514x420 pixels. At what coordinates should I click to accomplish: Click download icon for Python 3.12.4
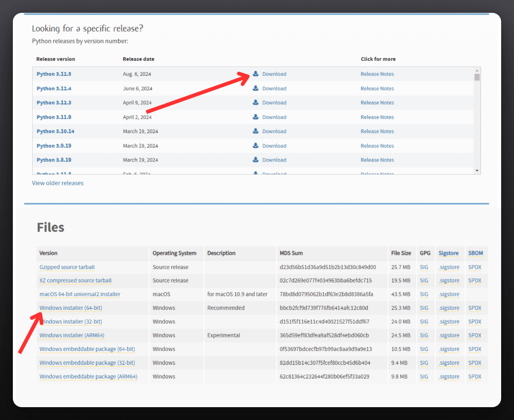[x=256, y=88]
